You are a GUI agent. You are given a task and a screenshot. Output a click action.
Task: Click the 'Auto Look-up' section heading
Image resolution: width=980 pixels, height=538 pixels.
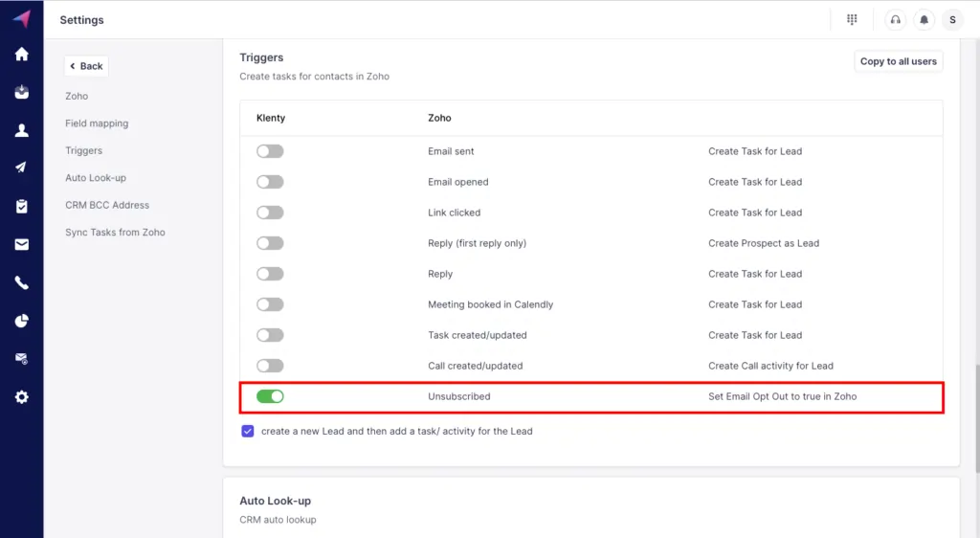pyautogui.click(x=275, y=501)
